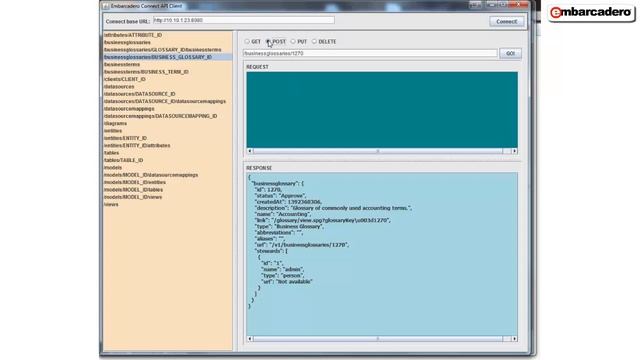The width and height of the screenshot is (640, 360).
Task: Click RESPONSE scrollbar left arrow
Action: coord(250,339)
